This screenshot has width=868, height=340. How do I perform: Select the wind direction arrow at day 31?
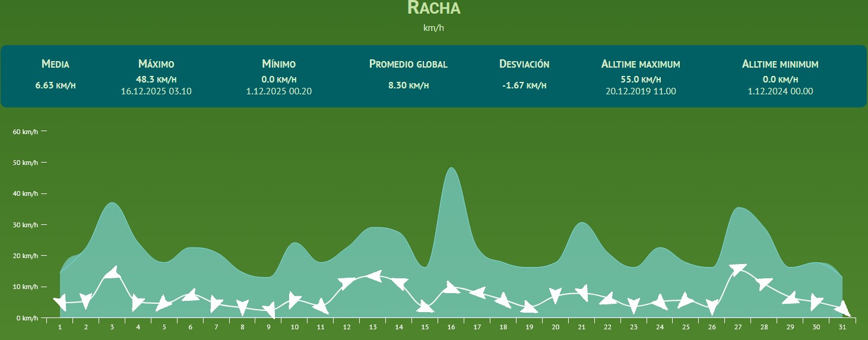pos(842,309)
